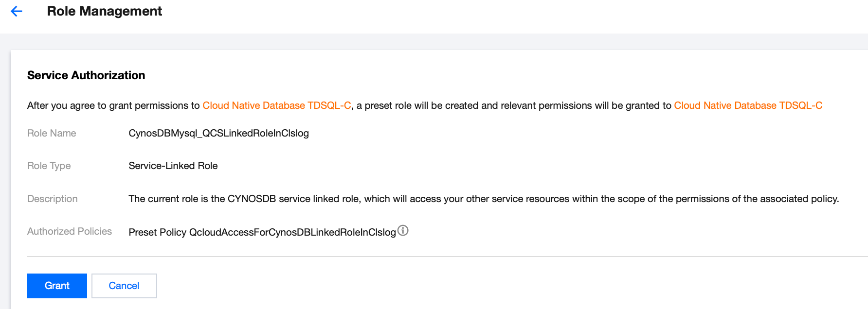Select the Authorized Policies field label
Image resolution: width=868 pixels, height=309 pixels.
tap(70, 231)
